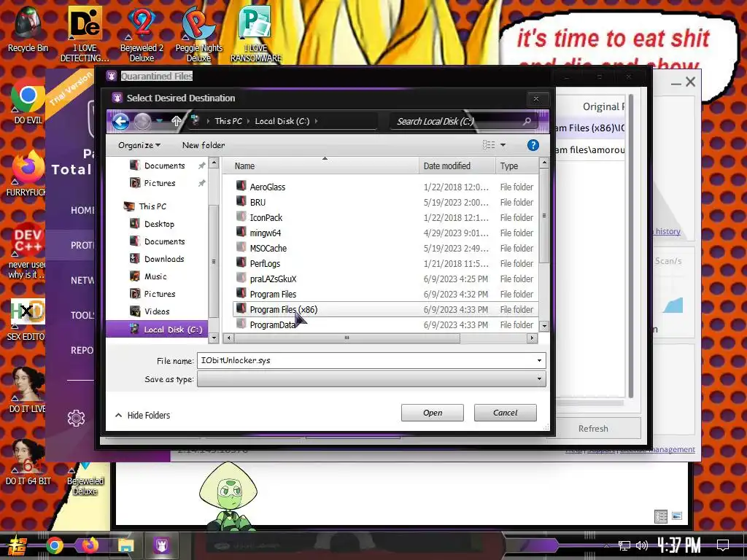The width and height of the screenshot is (747, 560).
Task: Open Recycle Bin desktop icon
Action: click(28, 29)
